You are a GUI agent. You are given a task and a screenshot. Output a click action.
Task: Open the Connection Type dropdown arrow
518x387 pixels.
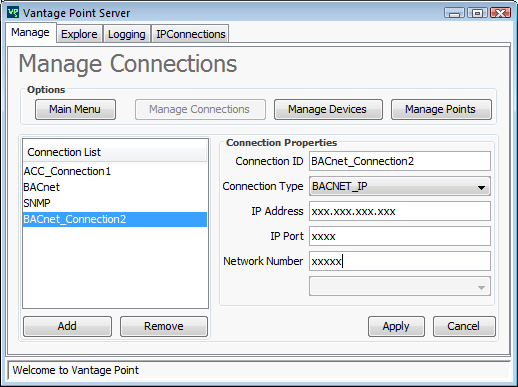[x=481, y=187]
